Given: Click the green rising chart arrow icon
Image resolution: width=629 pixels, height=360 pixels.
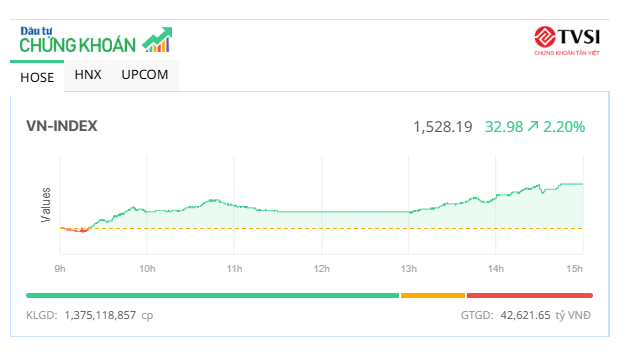Looking at the screenshot, I should pyautogui.click(x=157, y=40).
